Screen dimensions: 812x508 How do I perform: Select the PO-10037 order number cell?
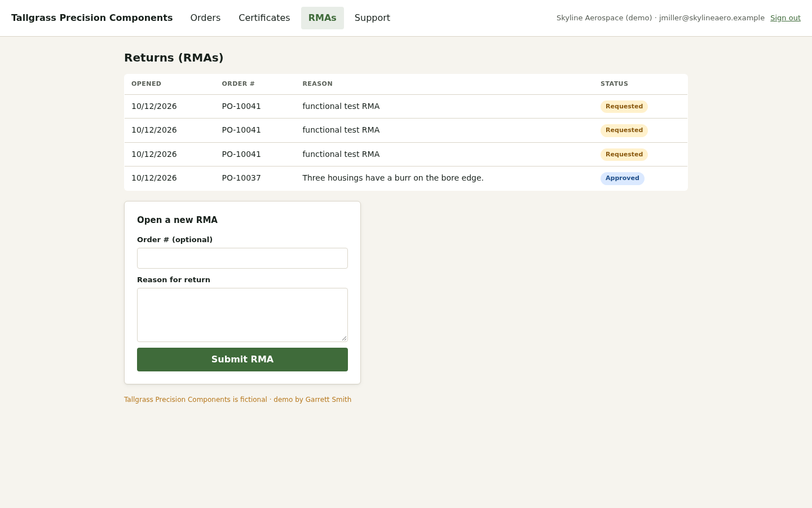[241, 178]
